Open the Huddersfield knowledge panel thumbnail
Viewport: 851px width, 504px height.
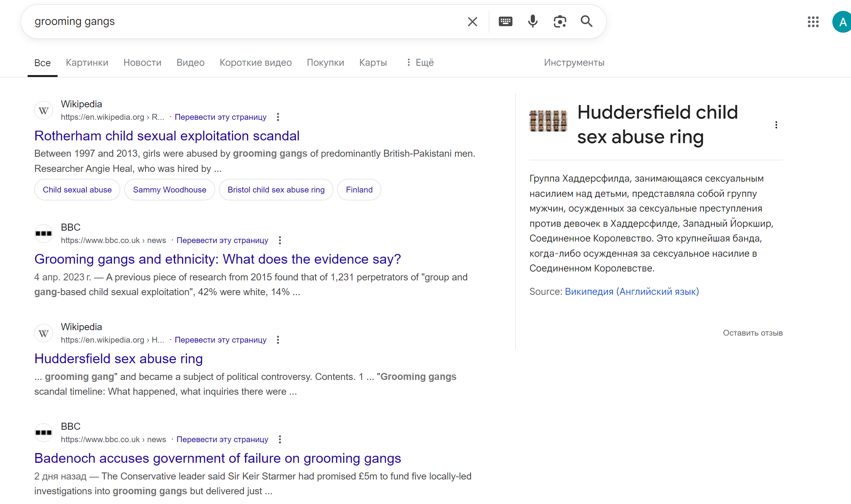[x=548, y=121]
